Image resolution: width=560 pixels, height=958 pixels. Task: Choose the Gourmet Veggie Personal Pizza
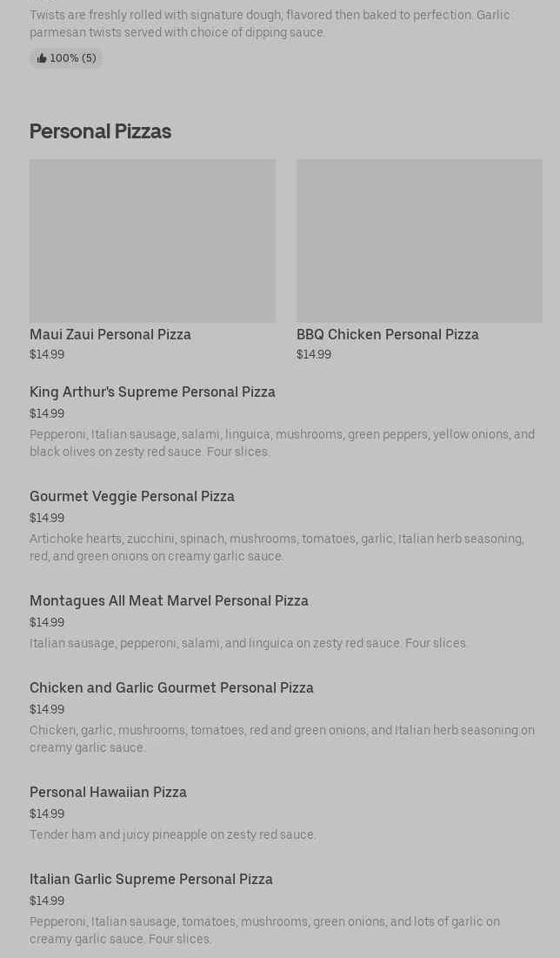[x=132, y=496]
